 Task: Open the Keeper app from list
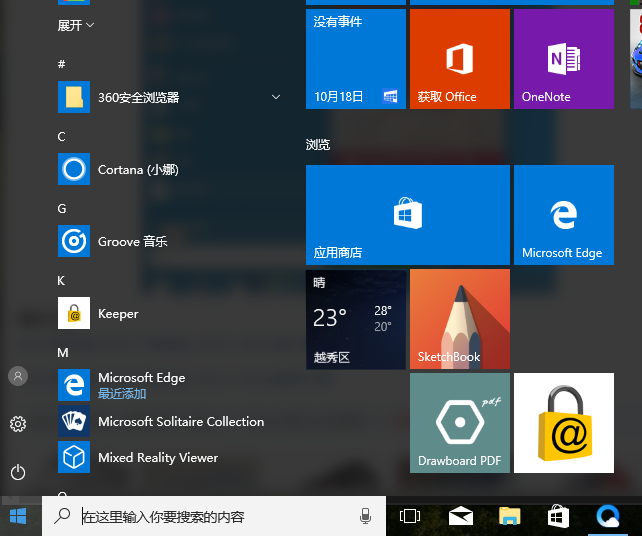(x=118, y=314)
